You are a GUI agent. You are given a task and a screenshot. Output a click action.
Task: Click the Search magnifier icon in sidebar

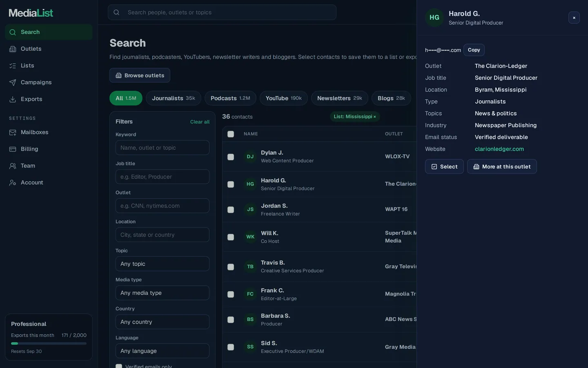(13, 32)
